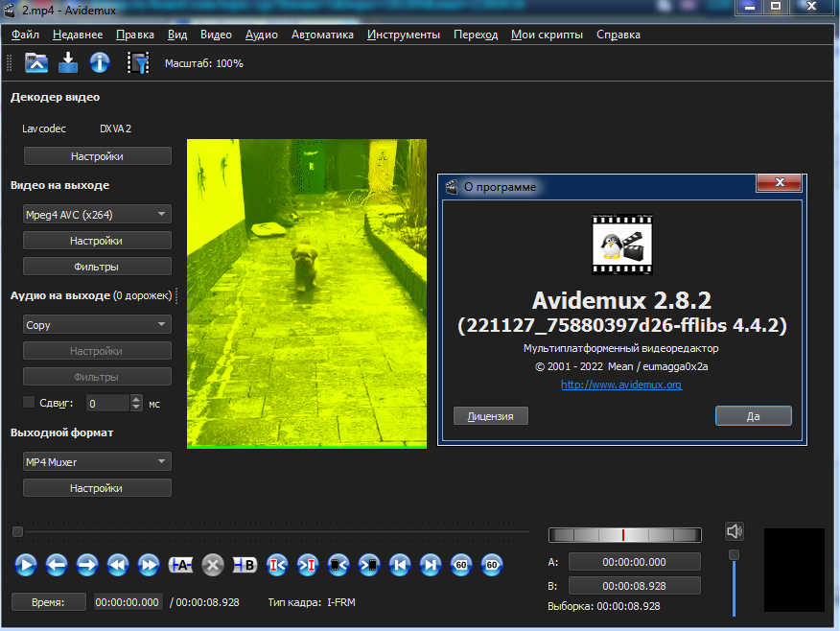Open the Переход menu

tap(476, 35)
